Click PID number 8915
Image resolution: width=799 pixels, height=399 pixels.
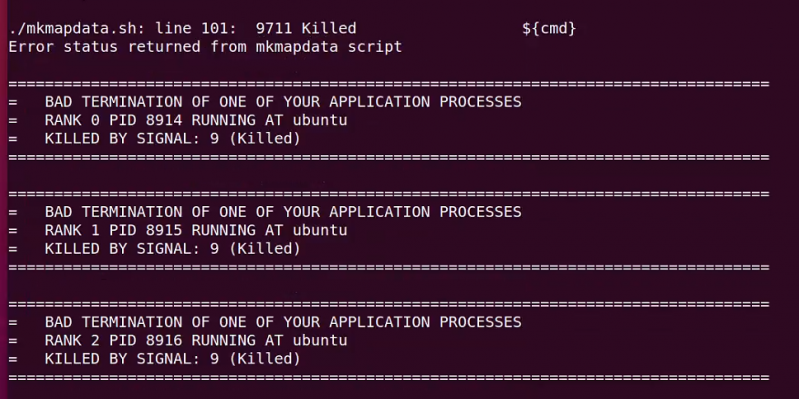tap(164, 230)
